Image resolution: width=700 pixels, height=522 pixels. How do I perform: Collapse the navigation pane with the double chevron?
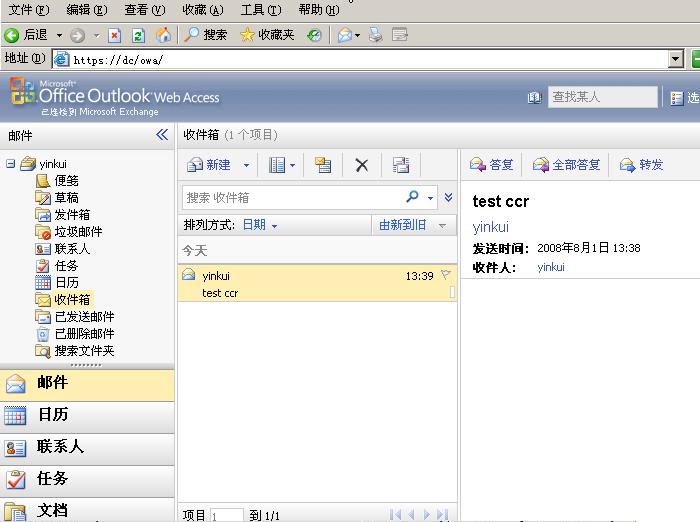tap(162, 134)
